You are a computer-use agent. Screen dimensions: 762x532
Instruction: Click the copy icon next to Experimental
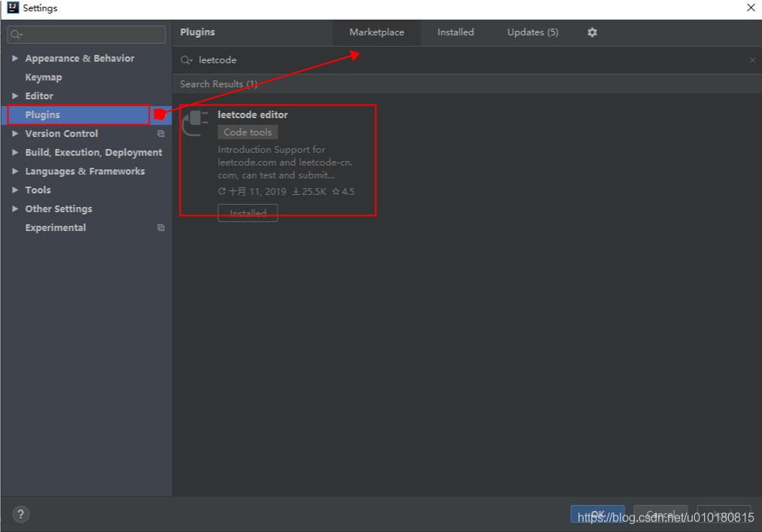click(x=160, y=228)
